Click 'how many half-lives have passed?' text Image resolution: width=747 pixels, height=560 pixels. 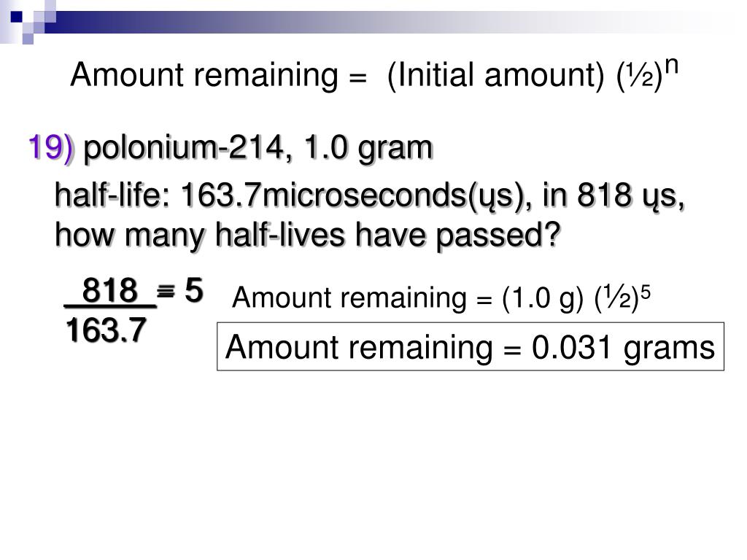(x=307, y=236)
